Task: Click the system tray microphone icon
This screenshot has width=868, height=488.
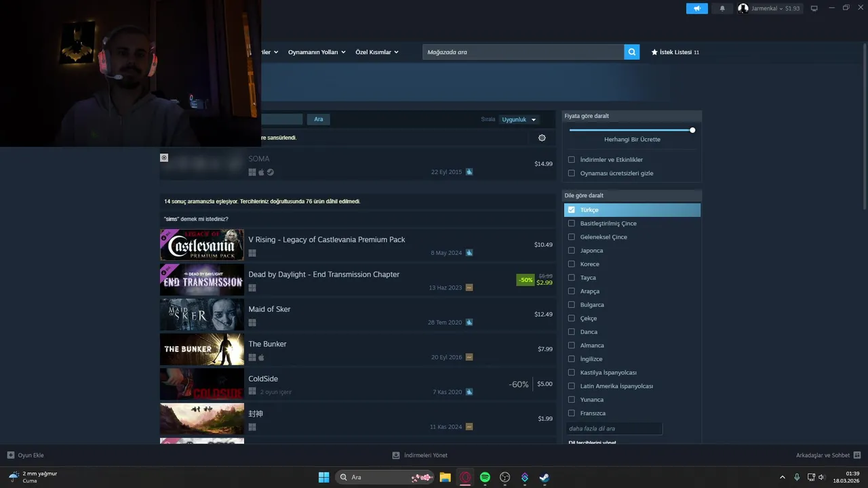Action: click(797, 477)
